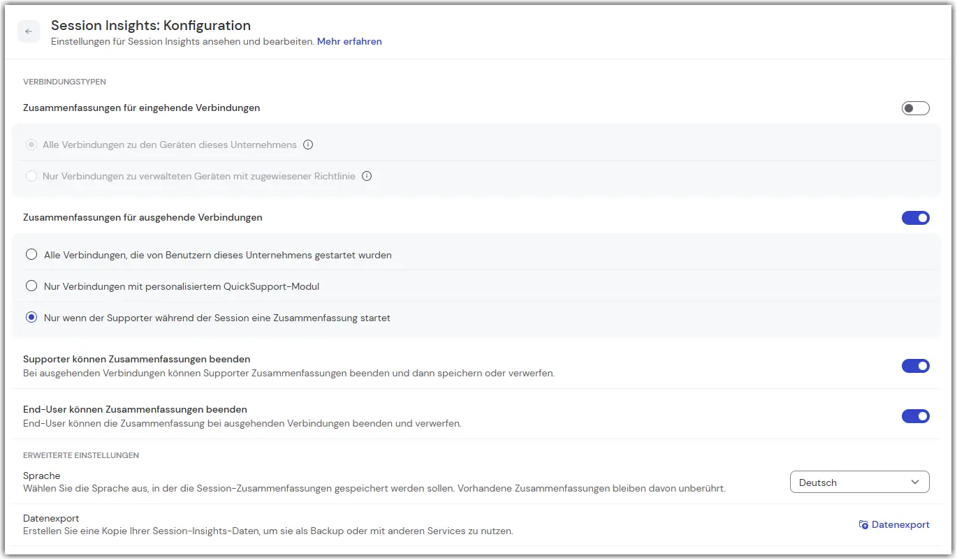Show info icon for 'zugewiesener Richtlinie' option
Viewport: 957px width, 560px height.
[367, 177]
